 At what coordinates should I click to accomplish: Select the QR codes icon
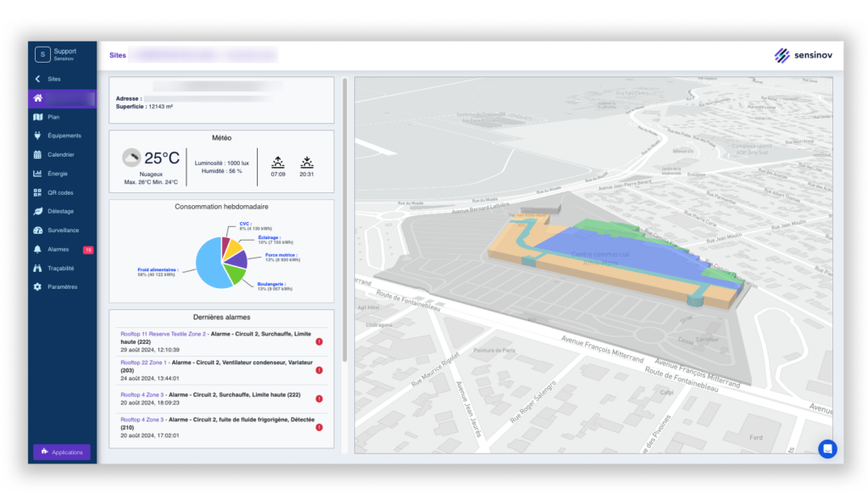(37, 192)
